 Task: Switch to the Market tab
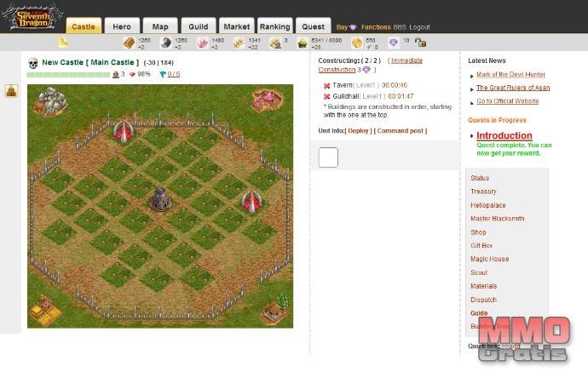coord(236,26)
